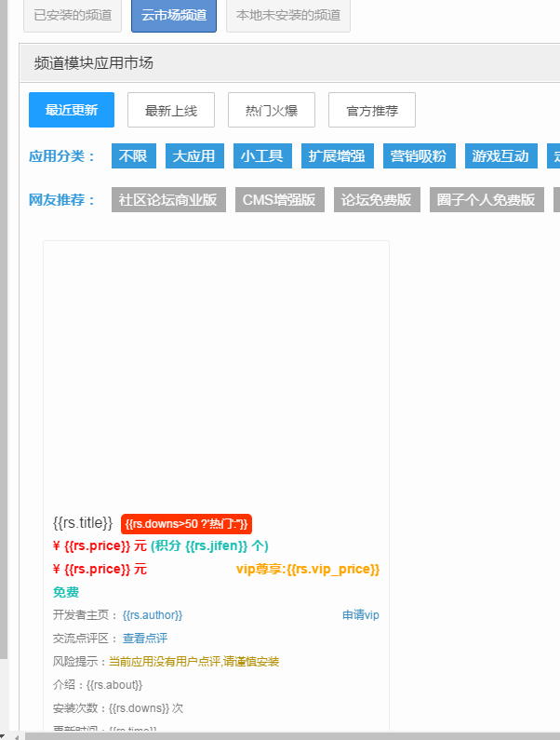Filter category by 大应用
This screenshot has height=740, width=560.
(193, 155)
